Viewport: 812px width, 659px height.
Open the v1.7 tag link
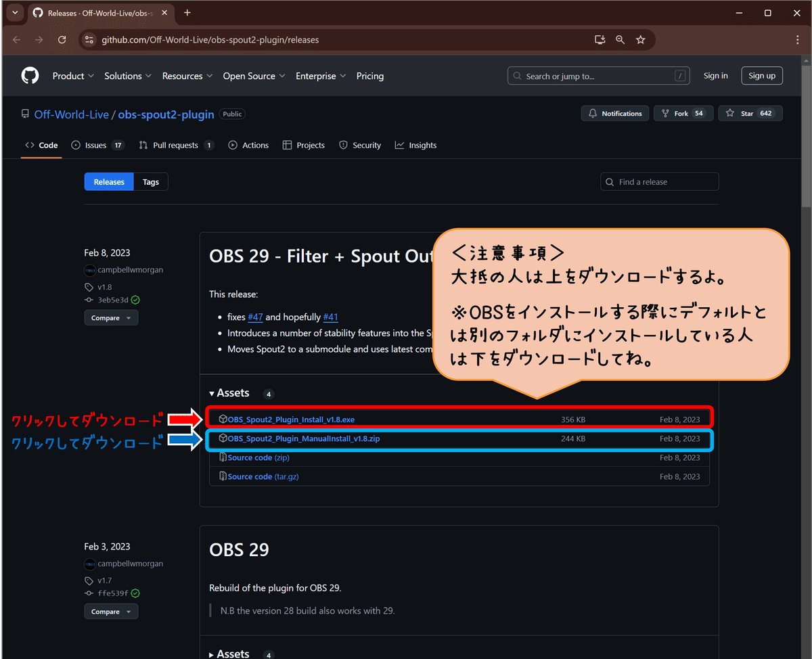[x=104, y=581]
